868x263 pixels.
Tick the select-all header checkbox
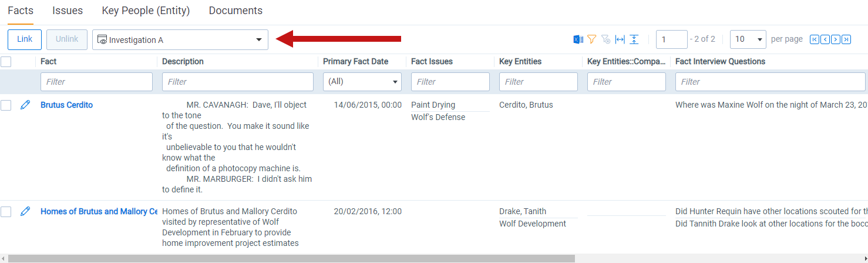[6, 61]
